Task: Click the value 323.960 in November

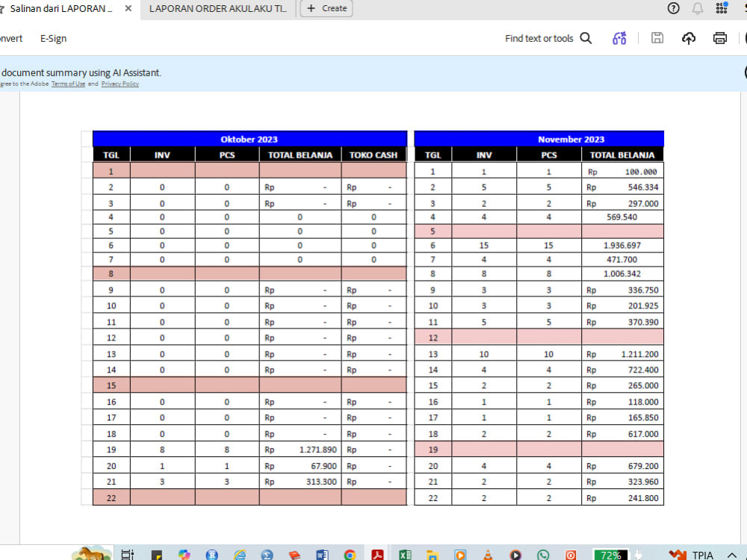Action: 643,482
